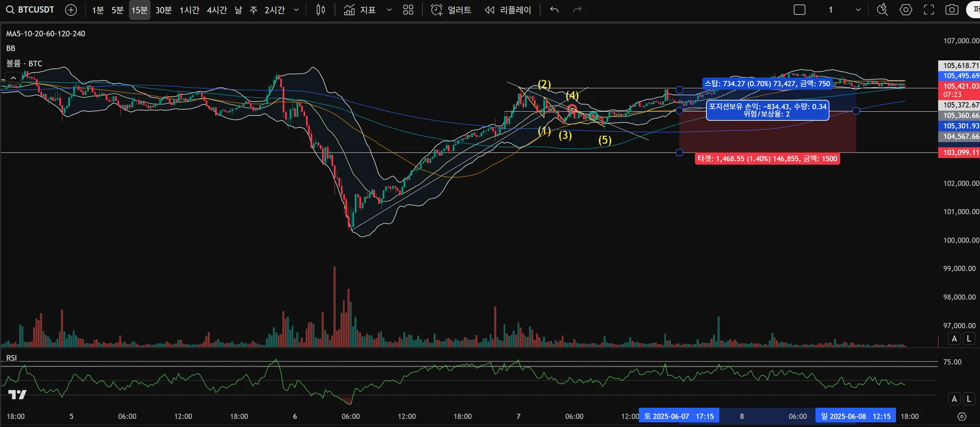Open the indicator templates grid icon
Screen dimensions: 980x427
[408, 10]
